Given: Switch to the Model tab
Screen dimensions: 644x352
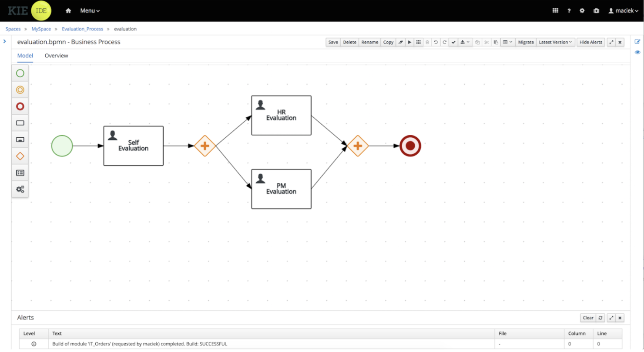Looking at the screenshot, I should point(25,56).
